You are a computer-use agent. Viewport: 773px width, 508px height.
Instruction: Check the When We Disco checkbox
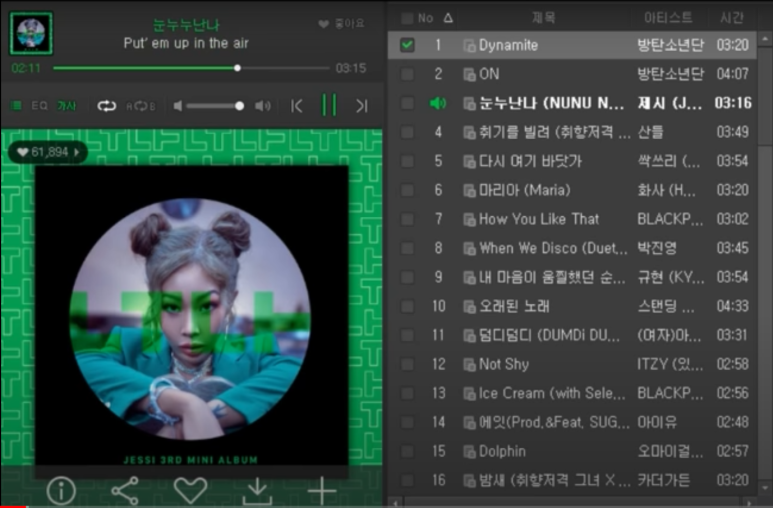pos(407,248)
